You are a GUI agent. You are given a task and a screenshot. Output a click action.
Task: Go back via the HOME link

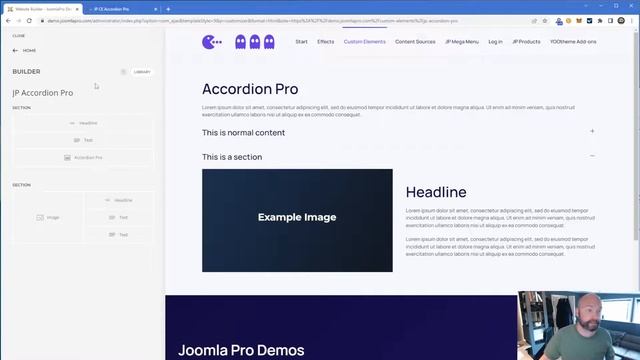29,51
